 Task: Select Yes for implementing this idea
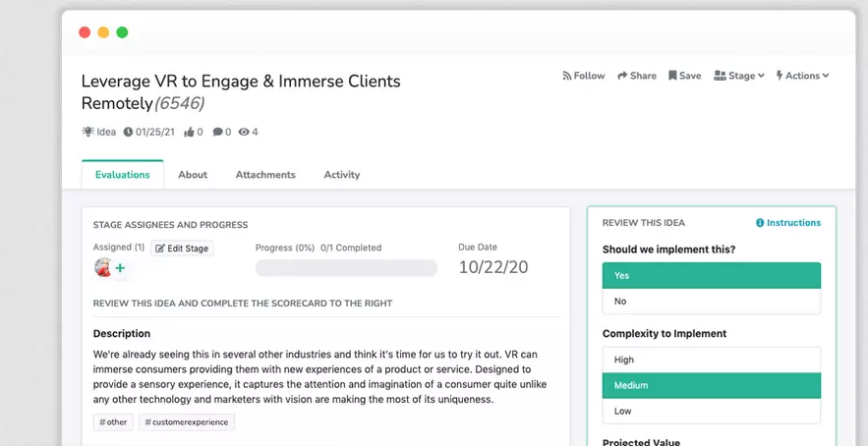click(711, 276)
